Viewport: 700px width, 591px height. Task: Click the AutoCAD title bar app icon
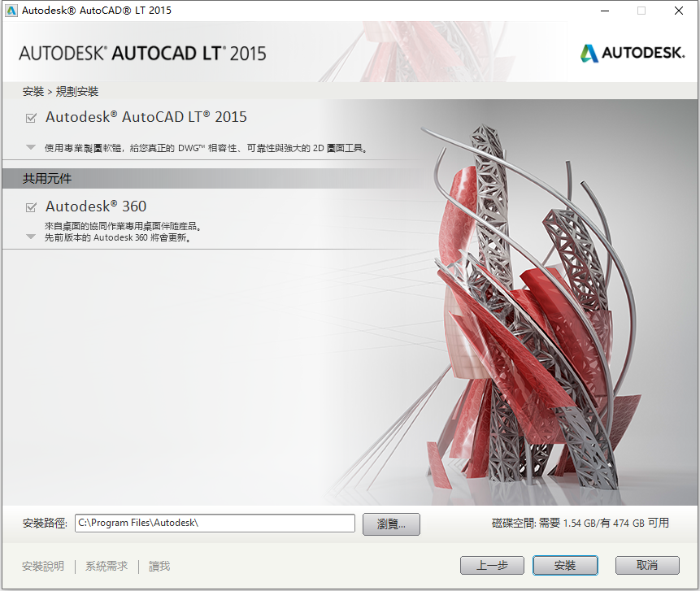[11, 11]
